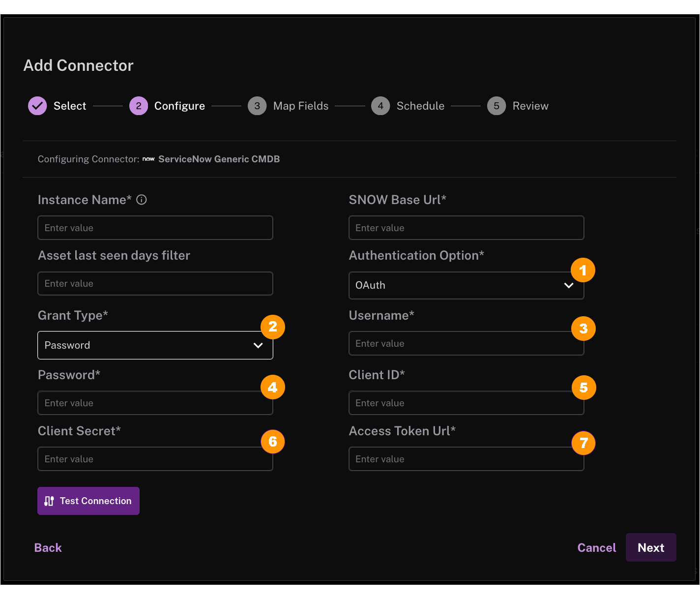Focus the Client Secret input field
This screenshot has width=700, height=600.
coord(155,459)
